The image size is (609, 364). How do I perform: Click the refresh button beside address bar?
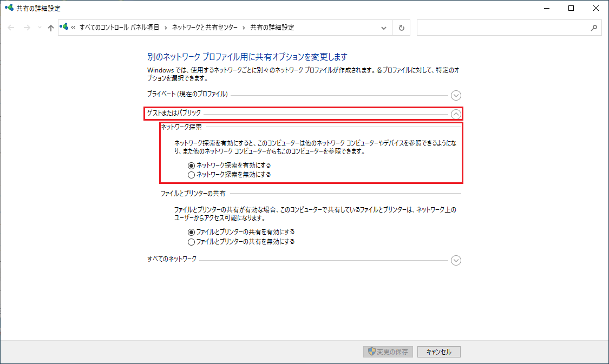401,28
